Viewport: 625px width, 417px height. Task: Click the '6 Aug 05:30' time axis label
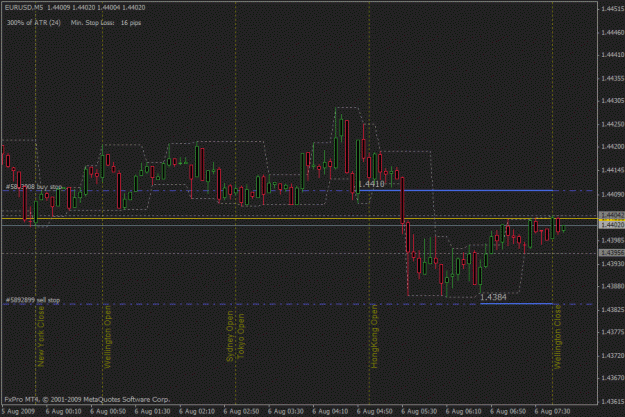coord(419,411)
